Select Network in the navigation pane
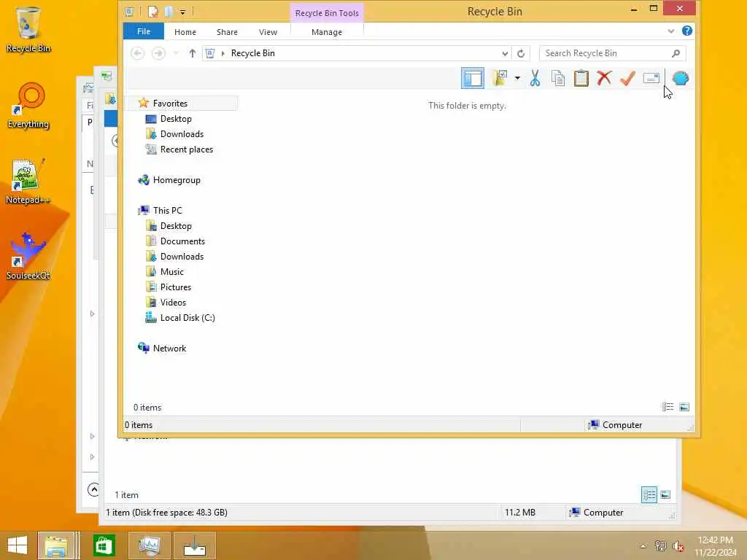 pyautogui.click(x=169, y=348)
